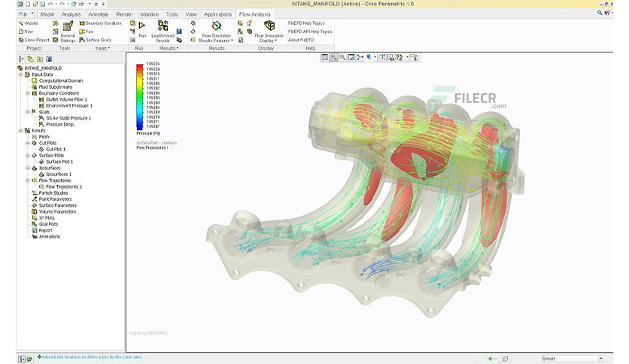Open FloEFD API Help Topics

pyautogui.click(x=310, y=32)
